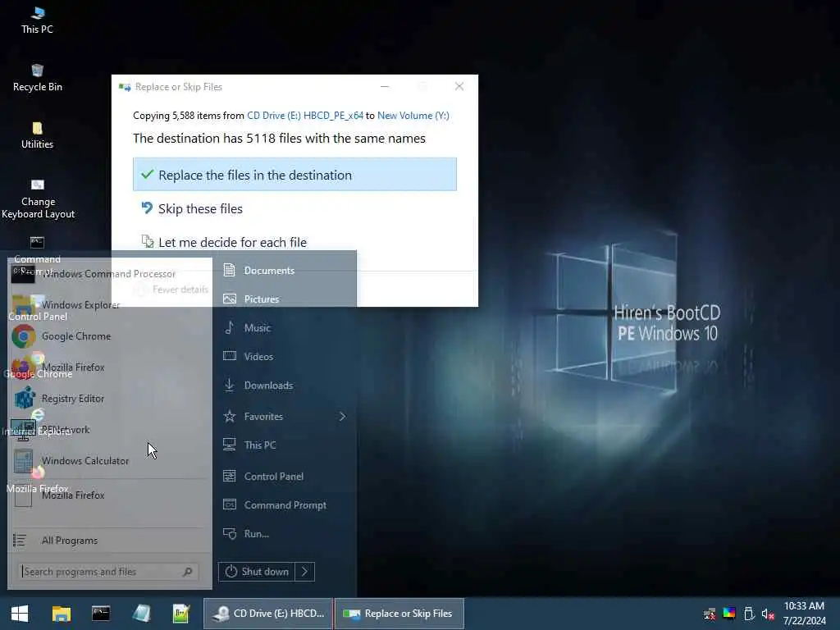
Task: Switch to Replace or Skip Files taskbar button
Action: tap(399, 614)
